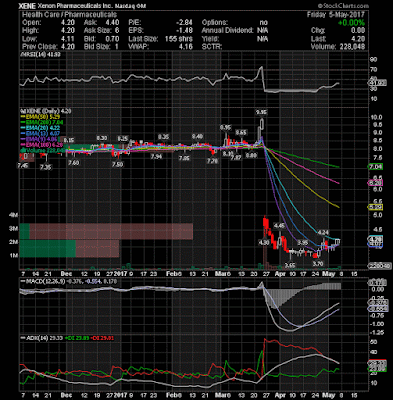This screenshot has width=393, height=400.
Task: Click the May label on the date axis
Action: [329, 274]
